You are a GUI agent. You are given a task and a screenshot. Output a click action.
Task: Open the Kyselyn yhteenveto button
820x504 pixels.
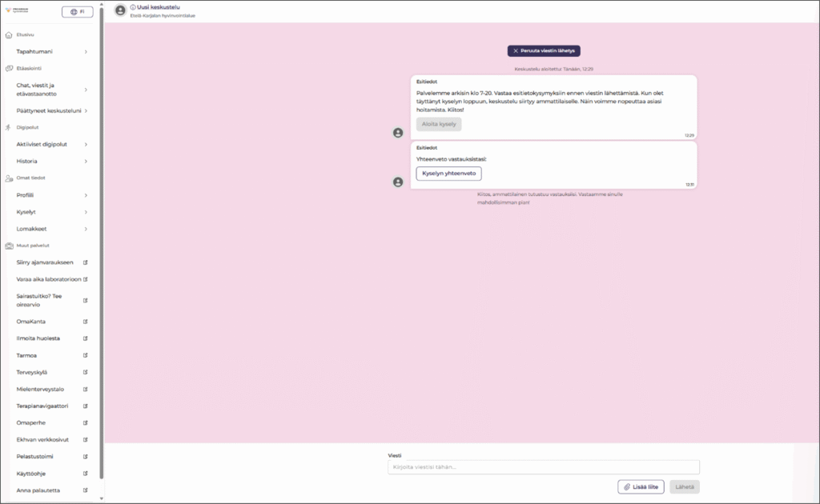pyautogui.click(x=448, y=174)
